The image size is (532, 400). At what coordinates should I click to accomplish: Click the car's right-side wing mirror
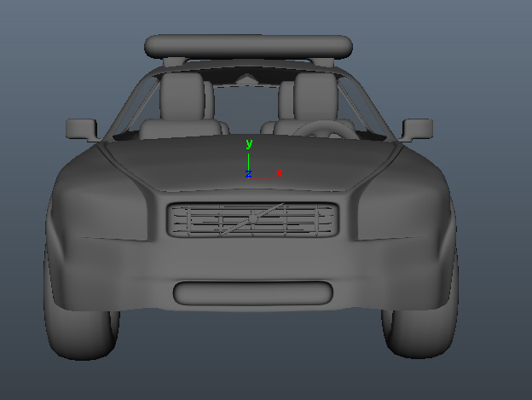(418, 129)
